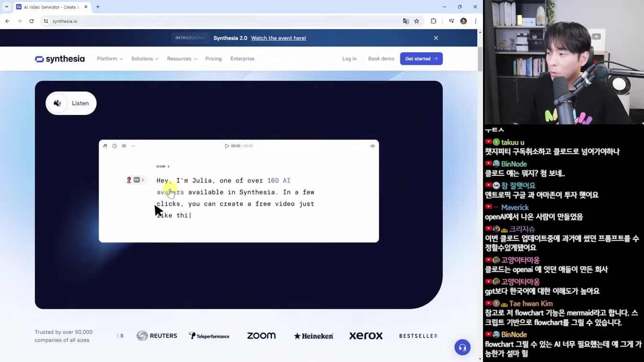Click the Zoom logo
This screenshot has width=644, height=362.
point(261,336)
